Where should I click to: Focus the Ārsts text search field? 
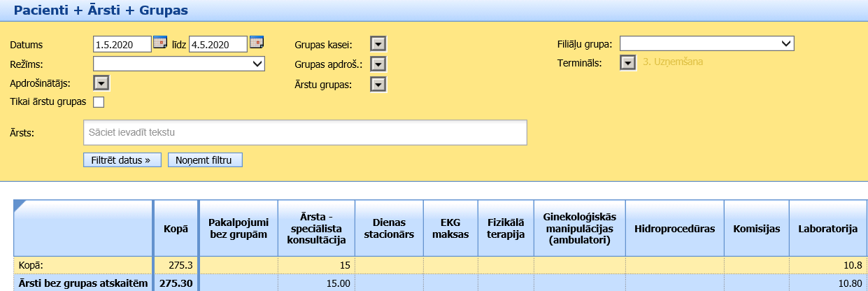pos(304,132)
